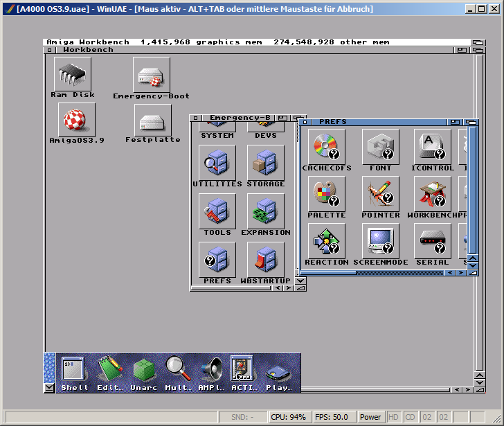Click Emergency-Boot window scroll left arrow
This screenshot has height=426, width=504.
coord(278,288)
